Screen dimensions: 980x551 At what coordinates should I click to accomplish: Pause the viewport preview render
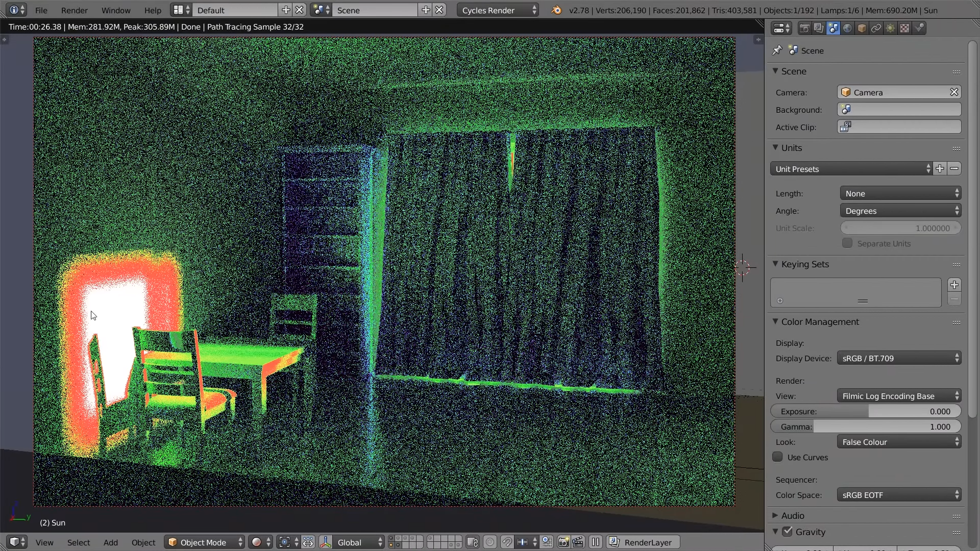click(x=595, y=542)
